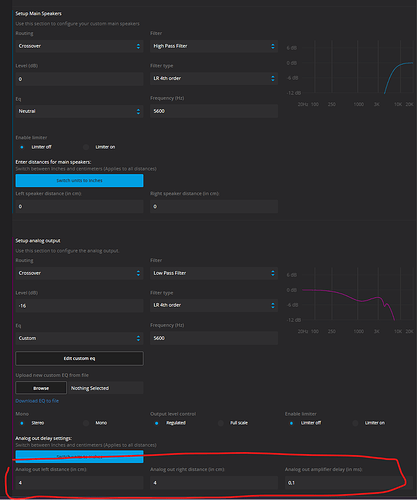Open the main speakers Filter dropdown
Image resolution: width=417 pixels, height=500 pixels.
pyautogui.click(x=214, y=46)
